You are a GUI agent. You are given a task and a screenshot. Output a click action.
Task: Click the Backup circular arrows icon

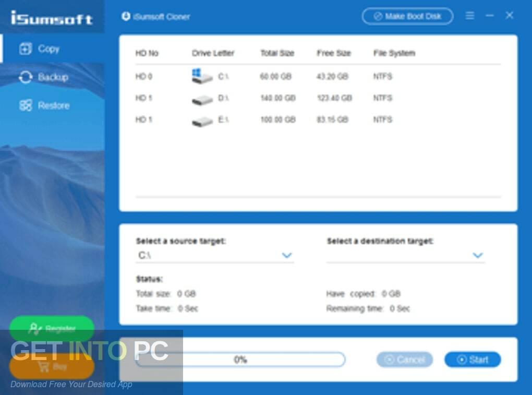click(x=26, y=77)
